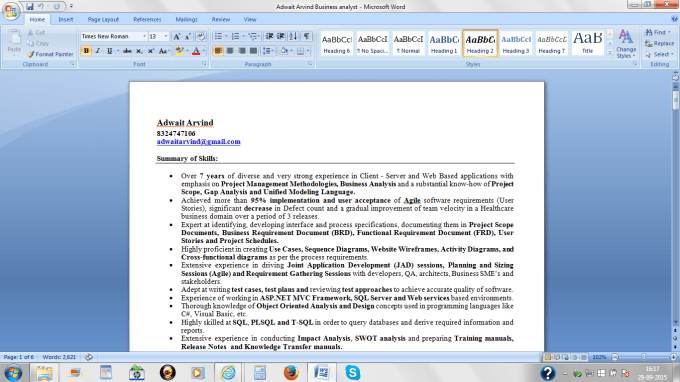Toggle Strikethrough formatting

tap(127, 51)
